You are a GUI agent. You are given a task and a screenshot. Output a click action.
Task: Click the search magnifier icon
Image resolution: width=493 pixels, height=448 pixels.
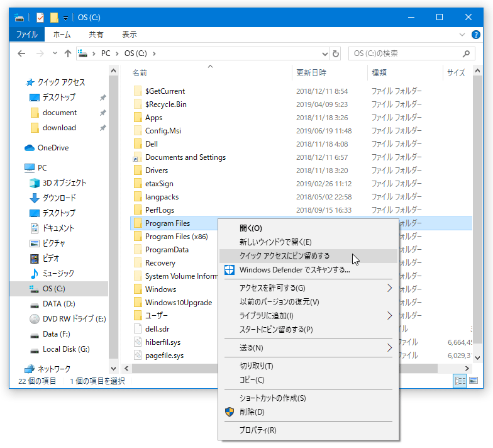tap(467, 53)
